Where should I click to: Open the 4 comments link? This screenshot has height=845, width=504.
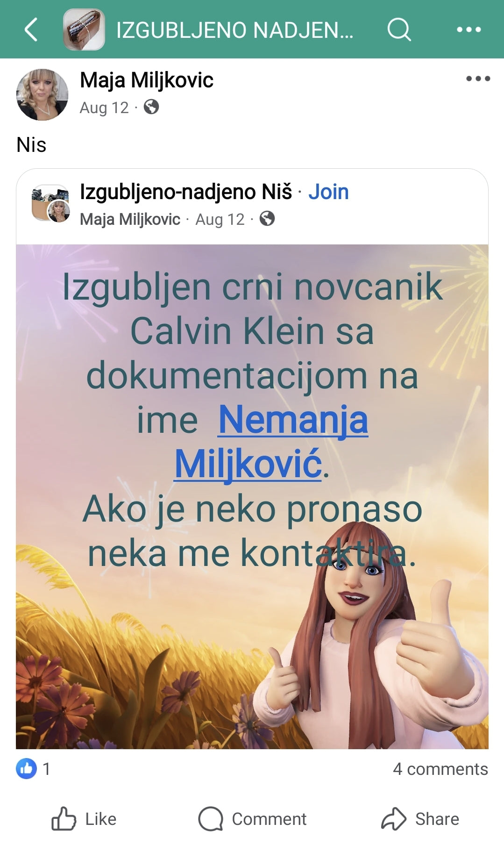pos(440,769)
